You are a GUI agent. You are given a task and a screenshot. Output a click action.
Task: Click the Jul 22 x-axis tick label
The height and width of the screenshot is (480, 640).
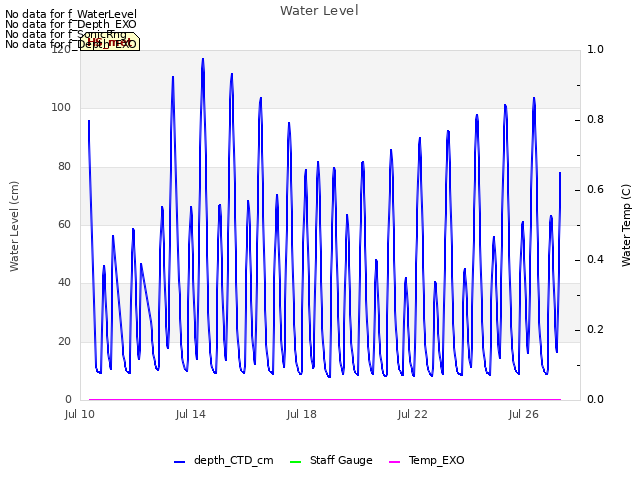point(413,414)
